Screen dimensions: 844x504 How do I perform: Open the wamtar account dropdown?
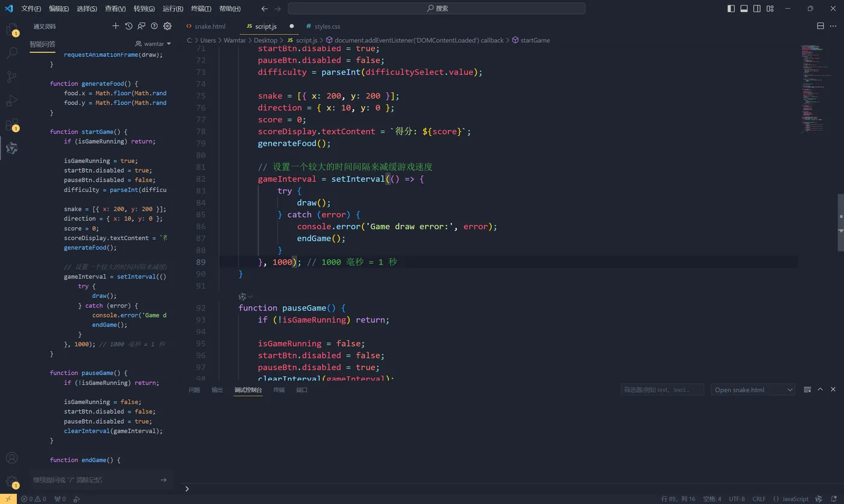tap(153, 43)
